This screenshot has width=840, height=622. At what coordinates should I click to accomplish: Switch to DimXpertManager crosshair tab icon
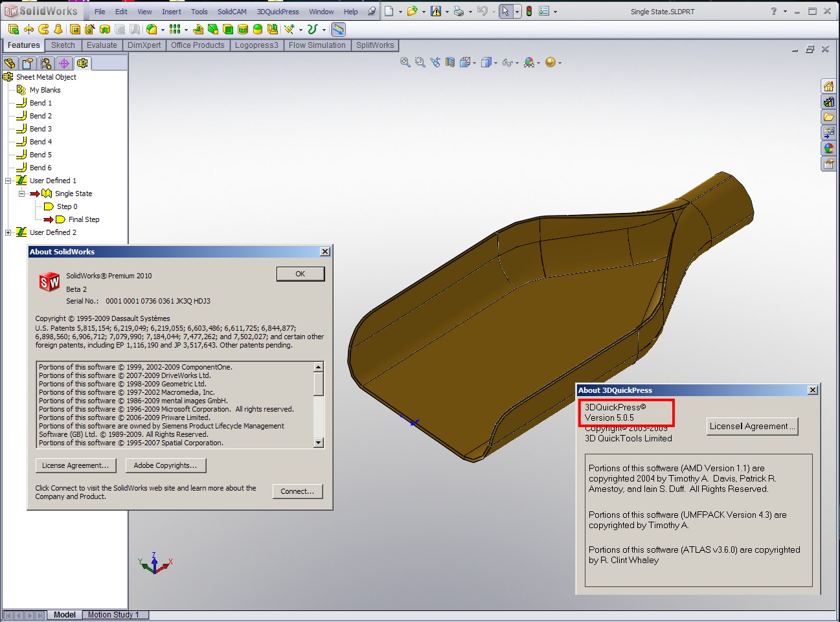tap(63, 63)
